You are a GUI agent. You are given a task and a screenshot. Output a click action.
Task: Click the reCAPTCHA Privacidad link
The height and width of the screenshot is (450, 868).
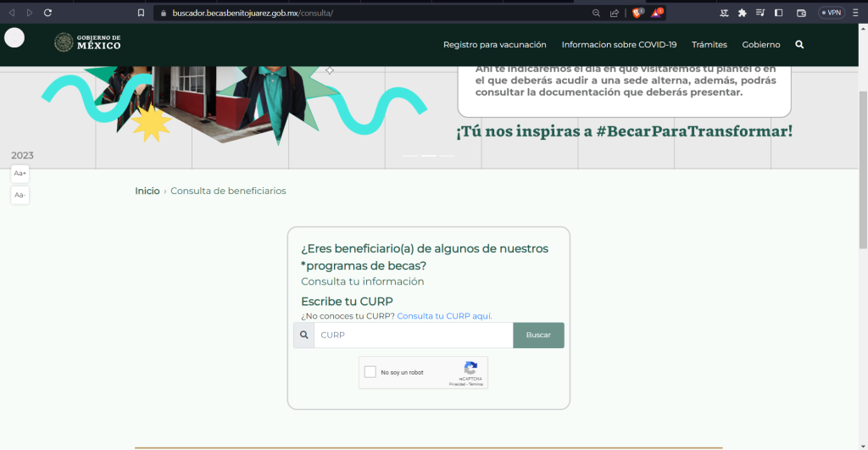pos(457,384)
